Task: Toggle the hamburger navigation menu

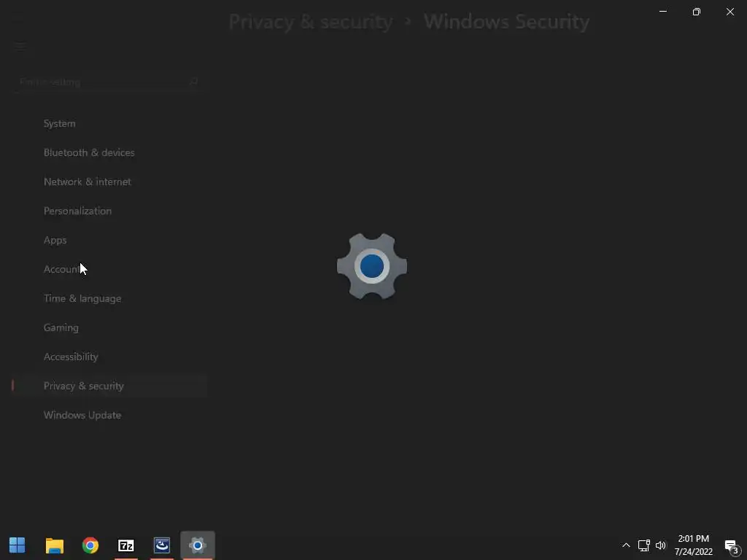Action: click(x=20, y=46)
